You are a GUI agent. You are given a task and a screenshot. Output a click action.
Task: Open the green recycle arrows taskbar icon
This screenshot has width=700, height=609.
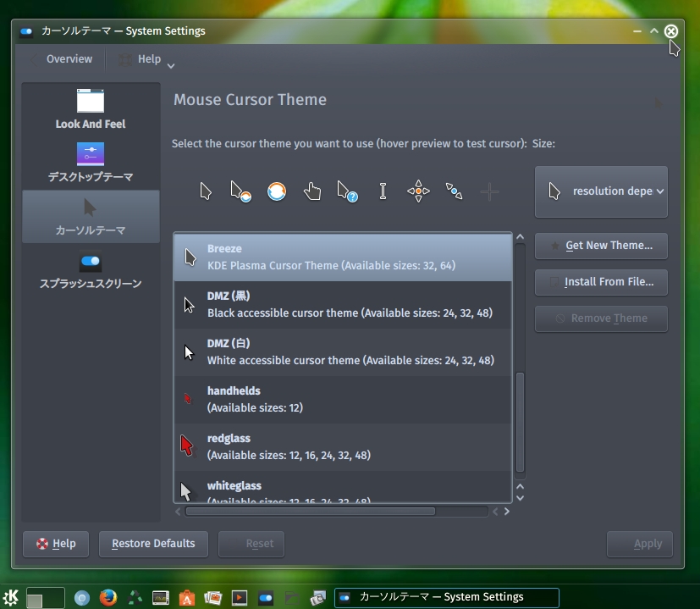[135, 597]
